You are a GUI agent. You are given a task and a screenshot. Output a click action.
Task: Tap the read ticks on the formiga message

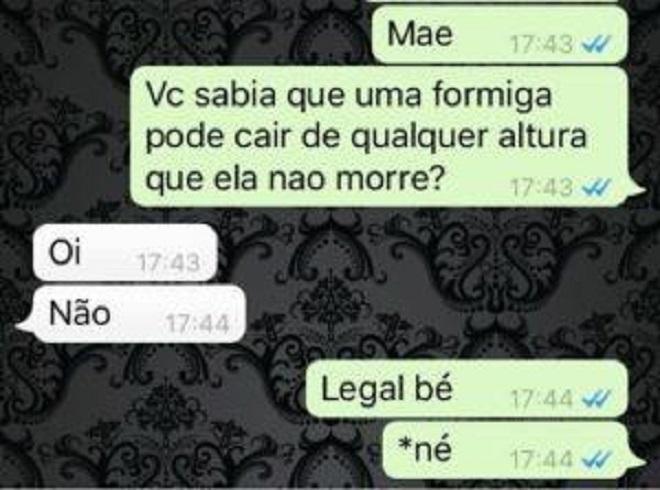point(596,187)
